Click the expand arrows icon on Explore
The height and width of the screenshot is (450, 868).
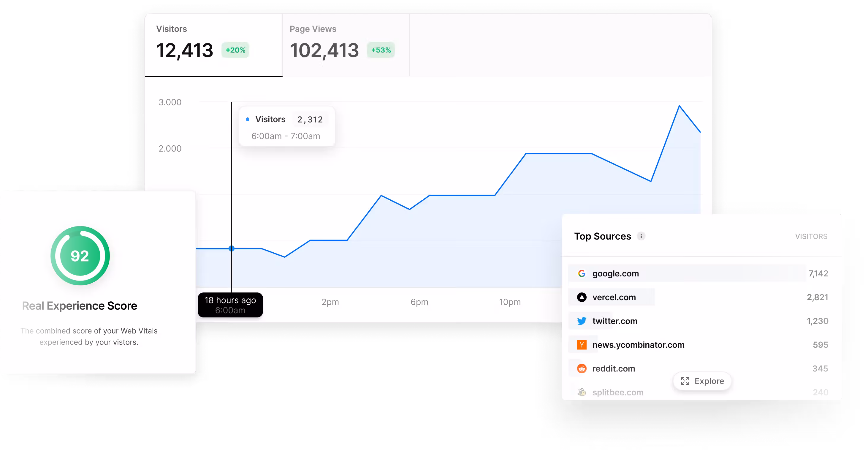point(685,381)
